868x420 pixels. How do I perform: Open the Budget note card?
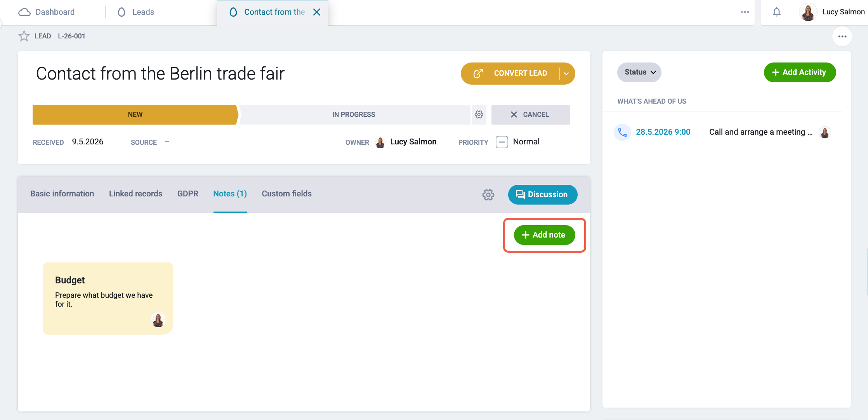click(108, 298)
